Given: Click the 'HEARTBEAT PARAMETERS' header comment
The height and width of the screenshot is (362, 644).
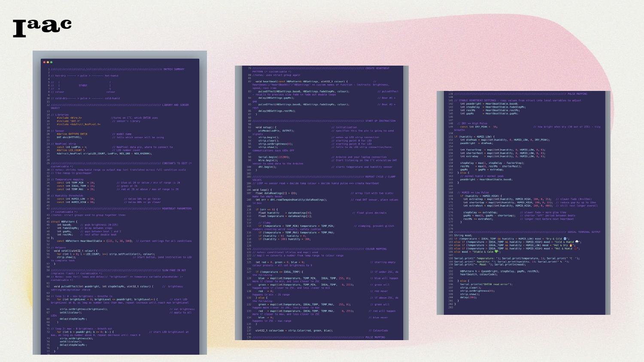Looking at the screenshot, I should 177,209.
